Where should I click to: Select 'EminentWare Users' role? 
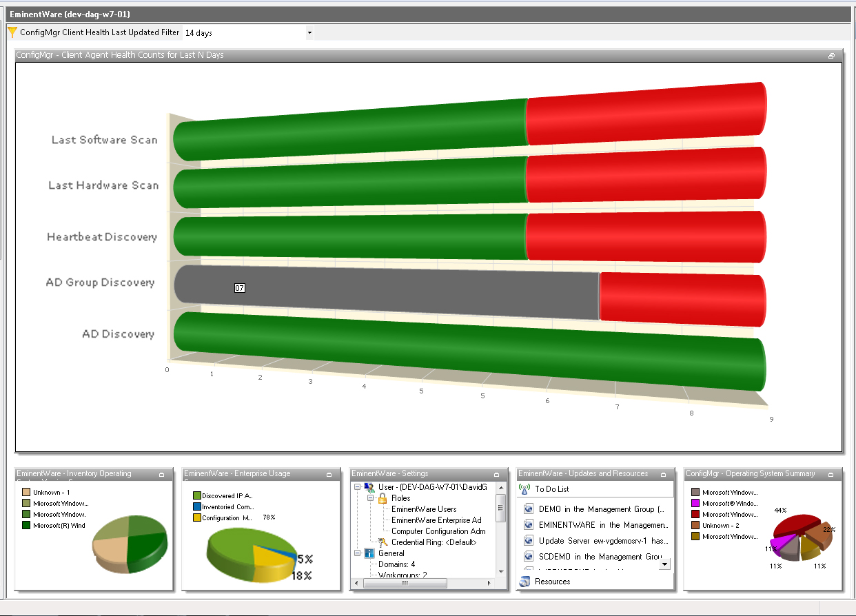coord(424,509)
